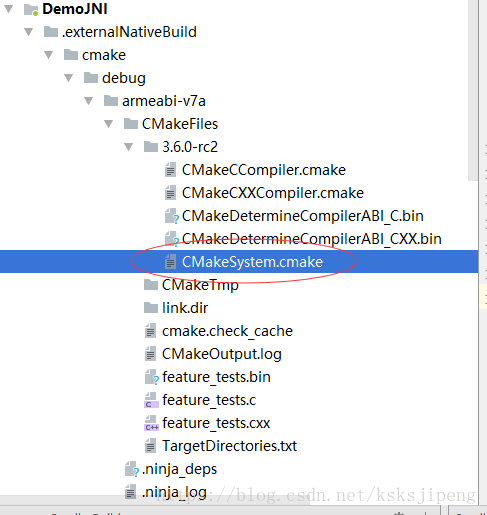The height and width of the screenshot is (515, 487).
Task: Select the DemoJNI project name
Action: tap(75, 9)
